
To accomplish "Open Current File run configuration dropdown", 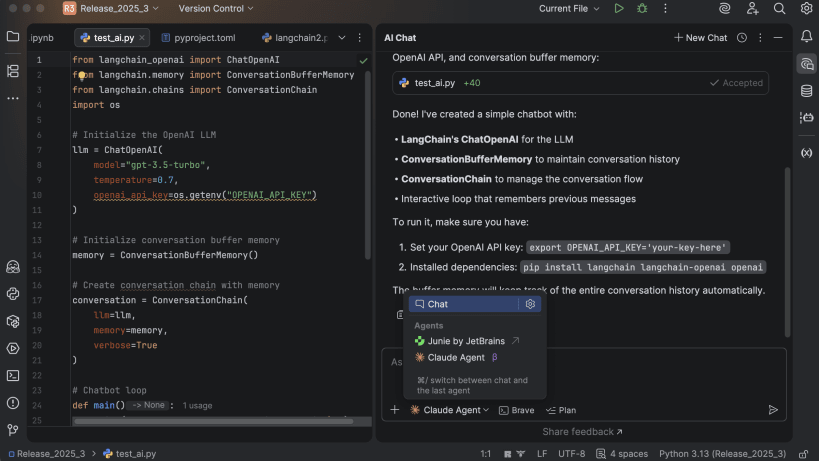I will click(x=569, y=8).
